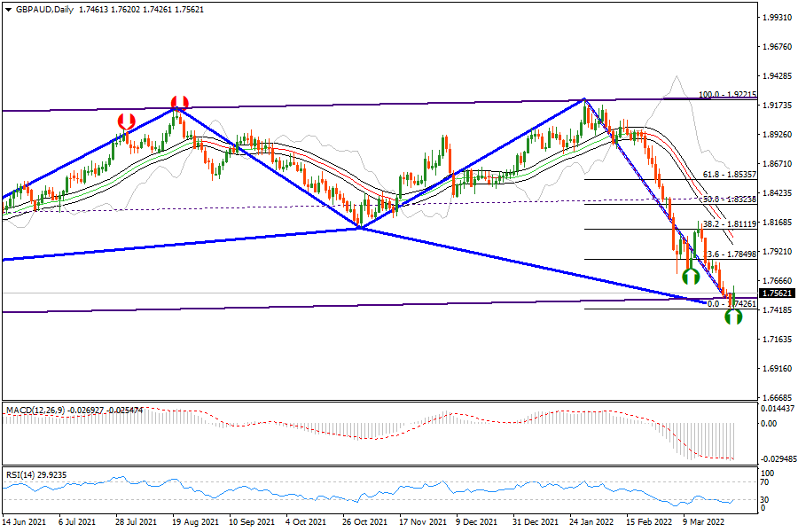Select the 61.8 - 1.85357 Fibonacci level

click(729, 176)
